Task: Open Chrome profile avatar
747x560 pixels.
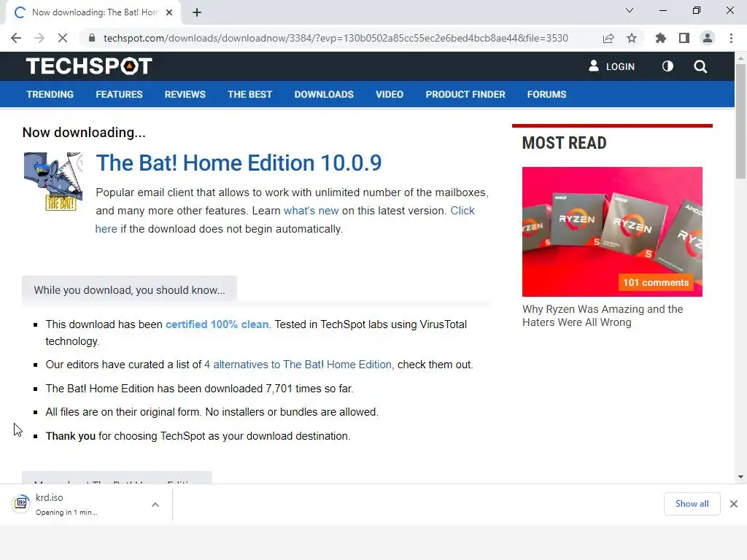Action: 708,38
